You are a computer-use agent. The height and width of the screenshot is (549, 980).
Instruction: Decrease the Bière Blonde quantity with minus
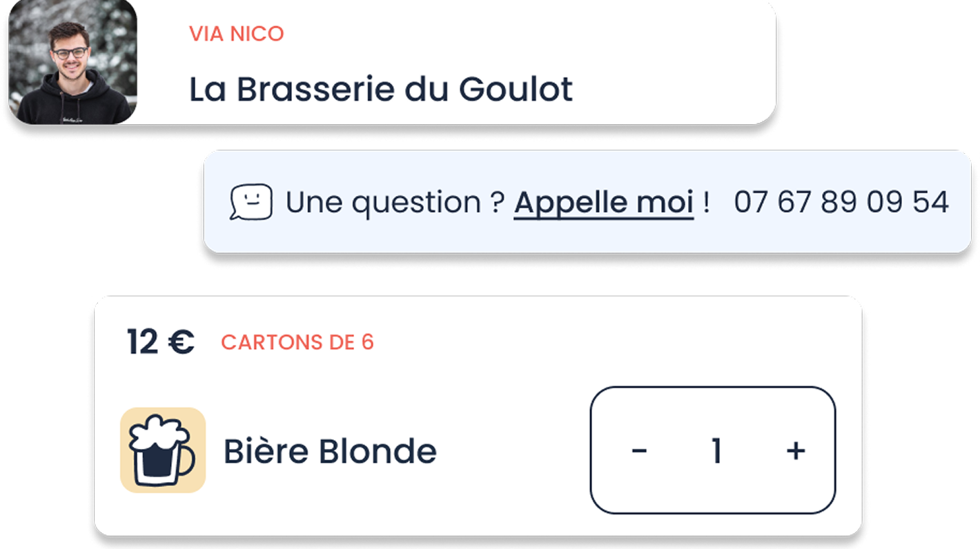[639, 451]
